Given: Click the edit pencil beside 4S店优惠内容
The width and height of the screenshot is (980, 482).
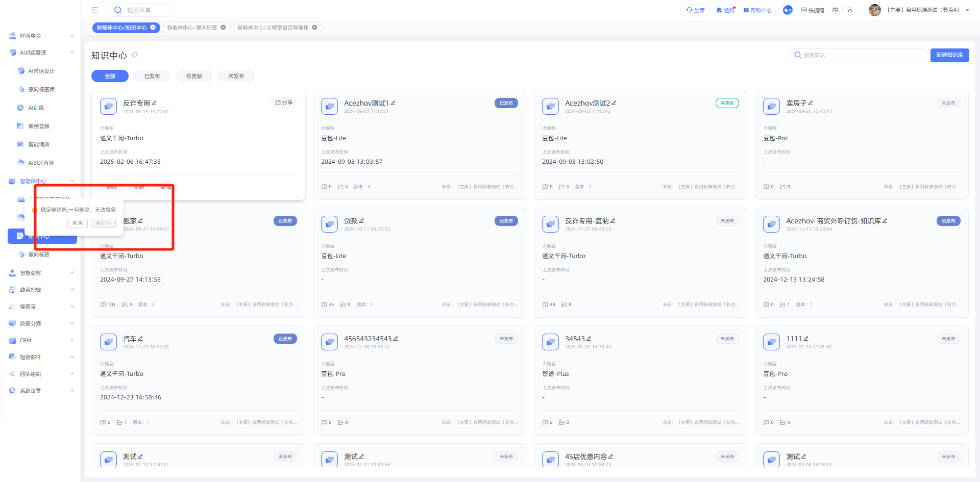Looking at the screenshot, I should (611, 456).
